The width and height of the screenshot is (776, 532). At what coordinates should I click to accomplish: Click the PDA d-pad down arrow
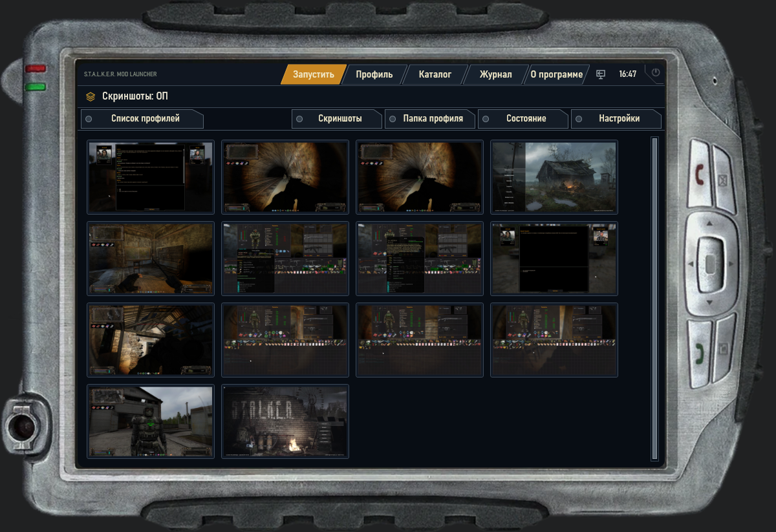click(x=710, y=303)
